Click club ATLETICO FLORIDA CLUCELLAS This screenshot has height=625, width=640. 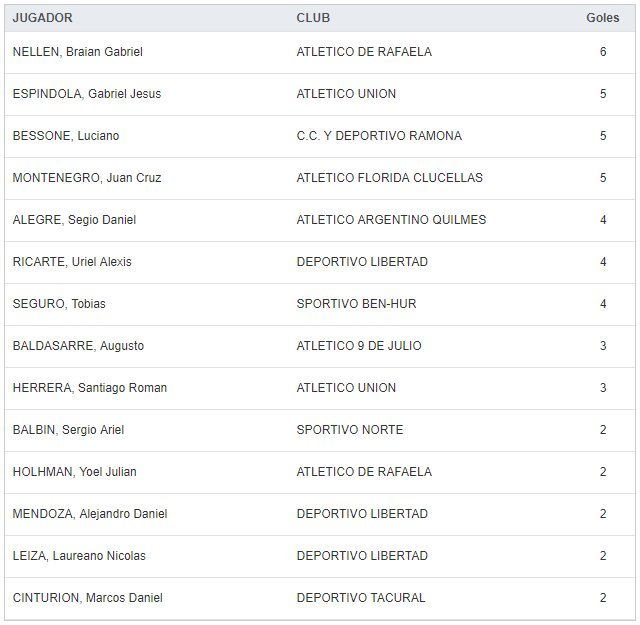click(x=390, y=178)
